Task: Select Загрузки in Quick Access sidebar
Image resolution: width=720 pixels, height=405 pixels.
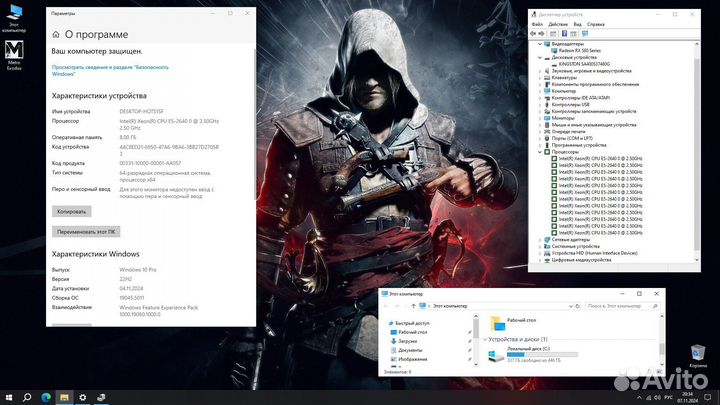Action: [x=407, y=341]
